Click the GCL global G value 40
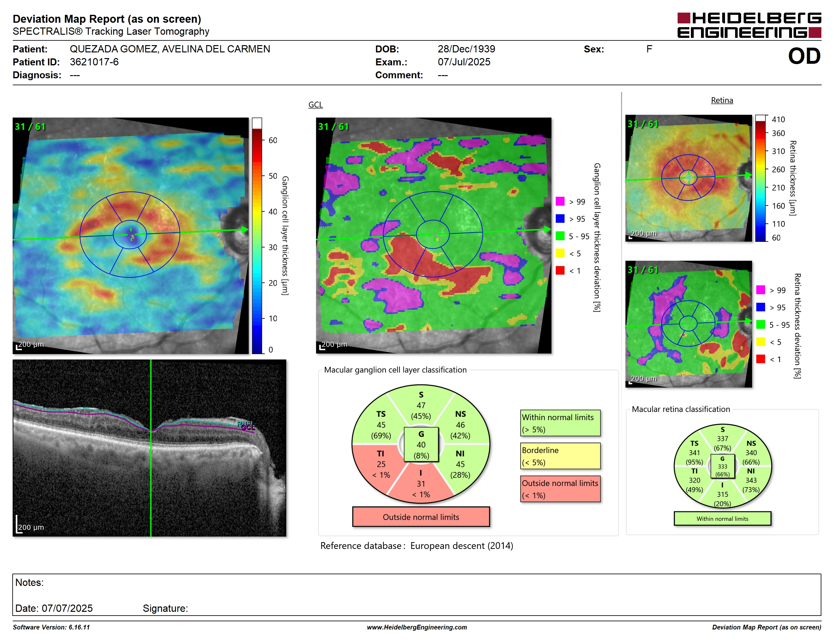The height and width of the screenshot is (644, 834). tap(421, 445)
